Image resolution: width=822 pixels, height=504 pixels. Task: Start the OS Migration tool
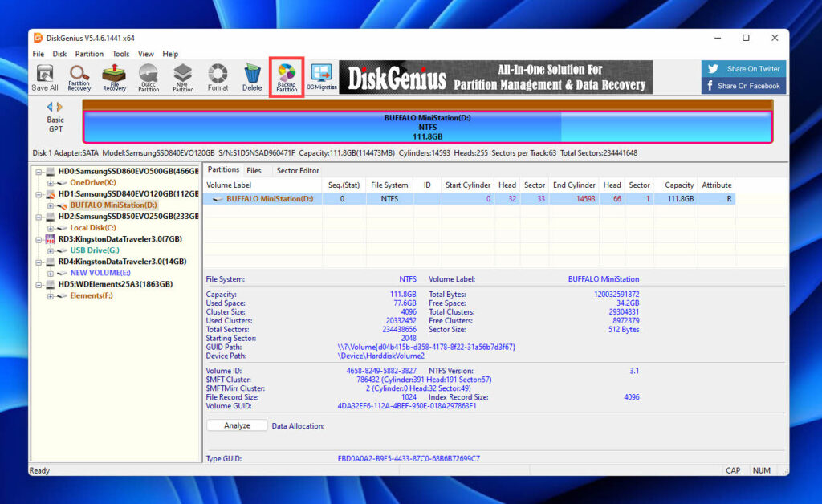321,77
